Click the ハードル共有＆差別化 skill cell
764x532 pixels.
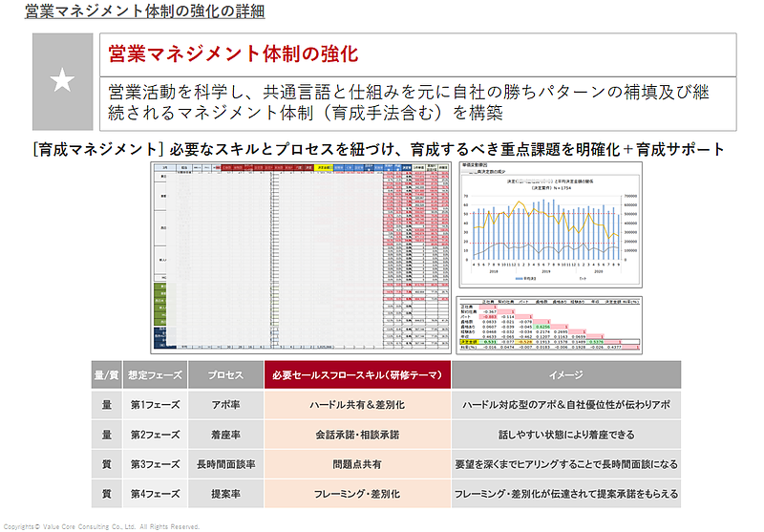(x=357, y=405)
